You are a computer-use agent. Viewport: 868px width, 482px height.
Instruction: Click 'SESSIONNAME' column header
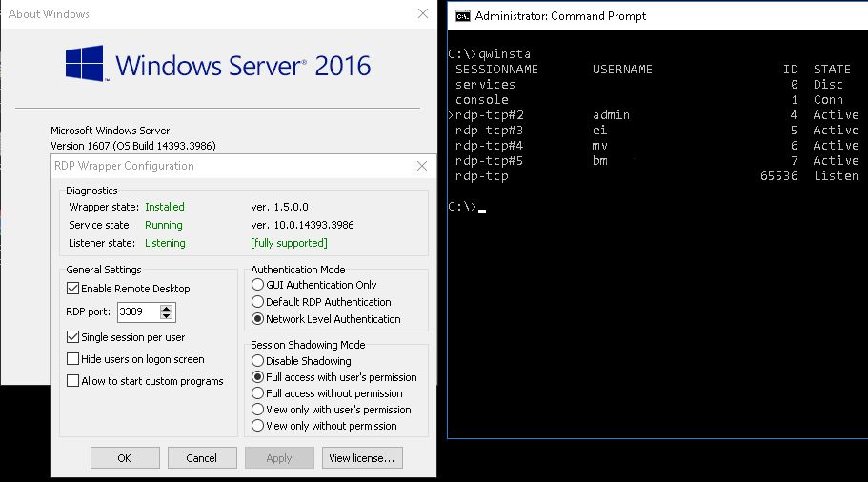(496, 70)
